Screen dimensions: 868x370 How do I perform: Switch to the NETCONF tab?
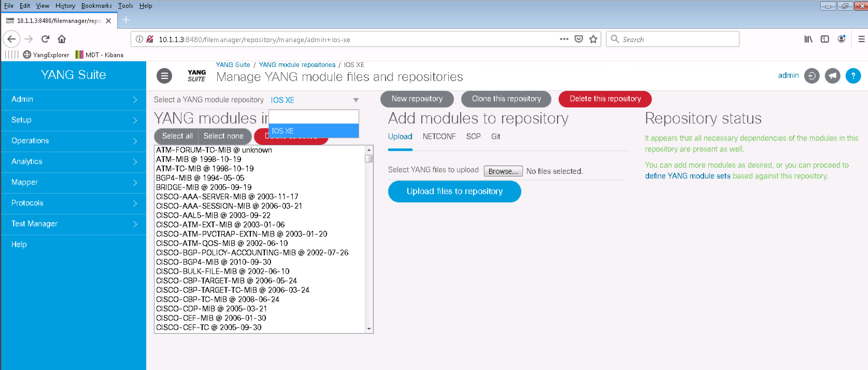[439, 136]
